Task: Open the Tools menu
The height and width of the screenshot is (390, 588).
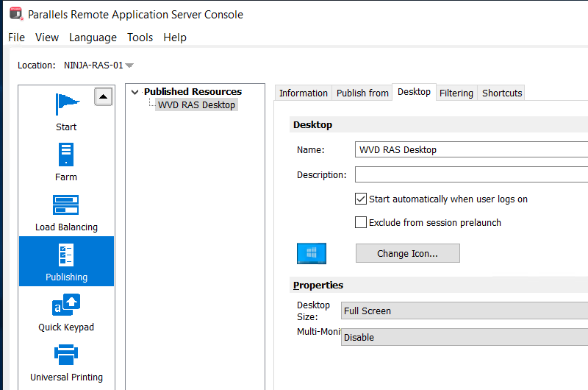Action: [140, 38]
